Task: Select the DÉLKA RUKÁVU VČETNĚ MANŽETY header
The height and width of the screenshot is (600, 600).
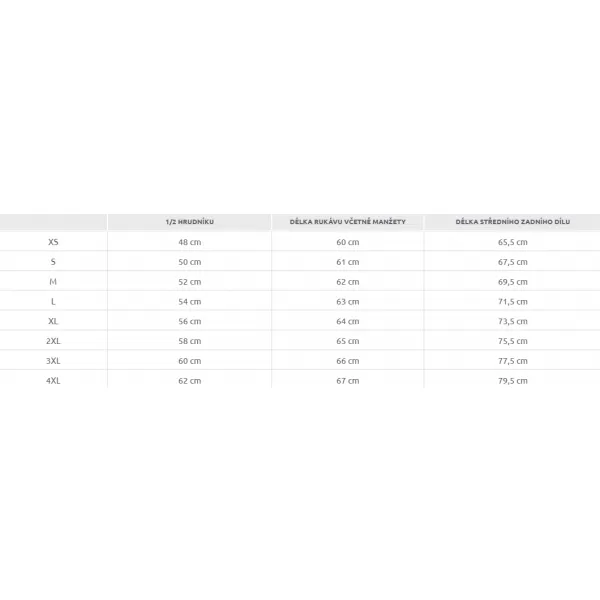Action: (x=347, y=222)
